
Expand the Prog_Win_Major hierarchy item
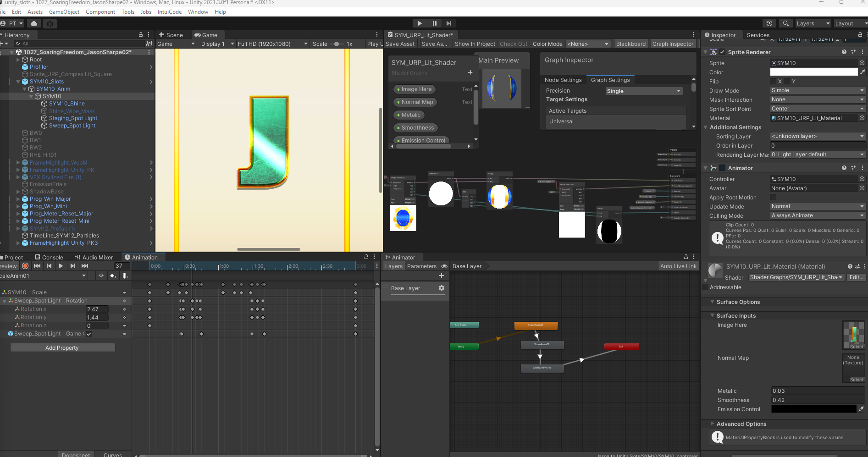[18, 198]
